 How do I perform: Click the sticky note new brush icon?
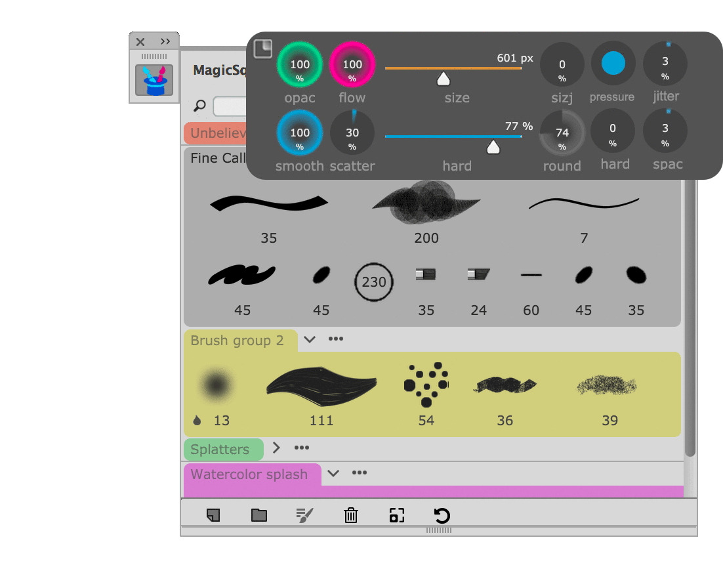[213, 516]
